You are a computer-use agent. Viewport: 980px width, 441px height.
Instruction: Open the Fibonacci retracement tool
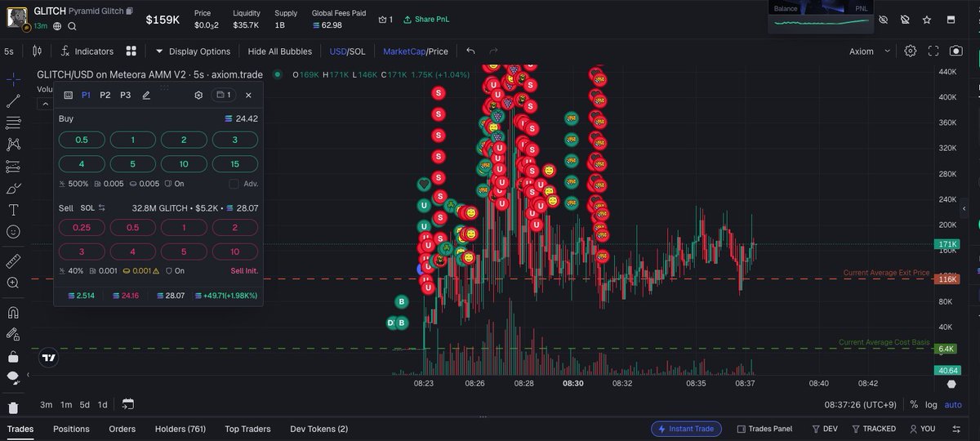click(x=13, y=123)
